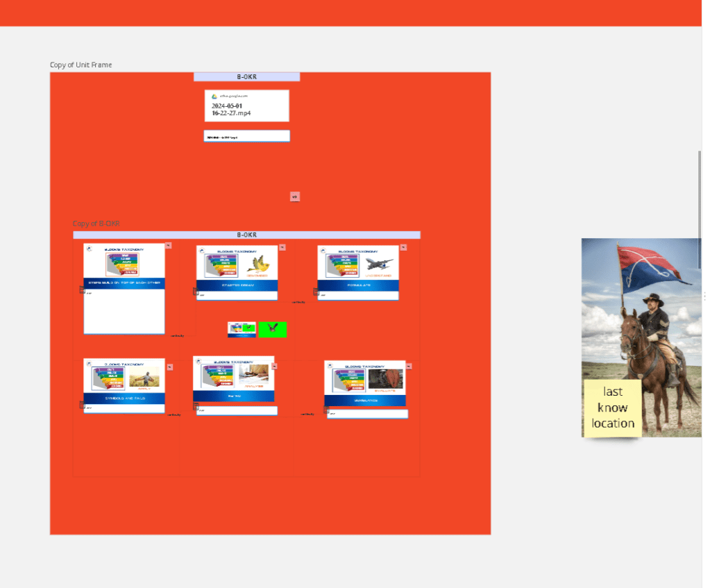
Task: Select the writing hands photo
Action: [x=253, y=375]
